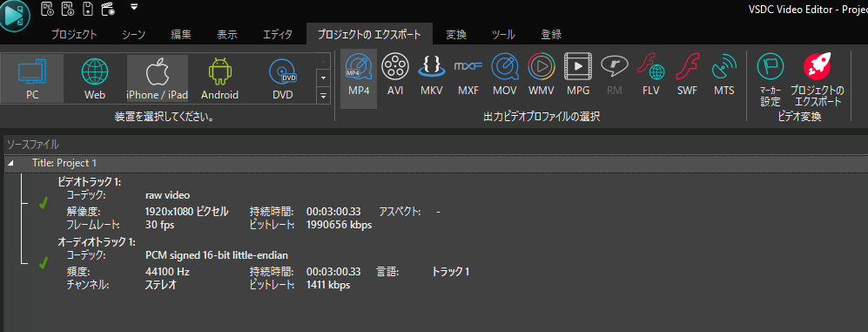The image size is (868, 332).
Task: Click the 1990656 kbps bitrate value
Action: coord(339,225)
